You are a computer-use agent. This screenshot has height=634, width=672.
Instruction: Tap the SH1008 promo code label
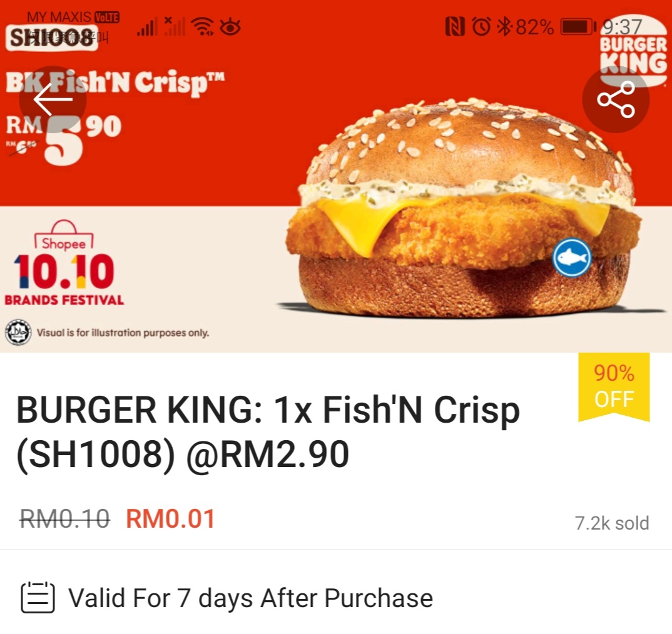(x=52, y=38)
